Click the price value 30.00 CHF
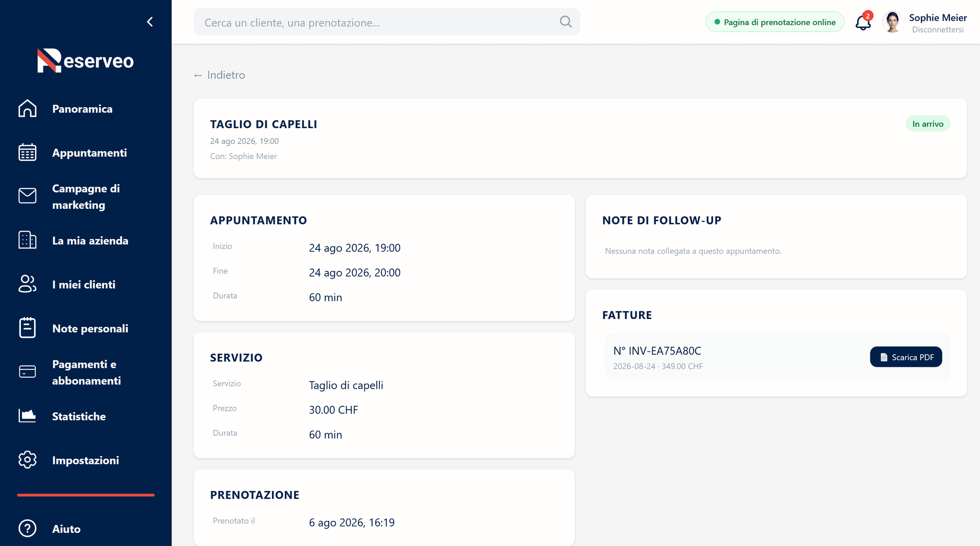The width and height of the screenshot is (980, 546). pyautogui.click(x=333, y=410)
